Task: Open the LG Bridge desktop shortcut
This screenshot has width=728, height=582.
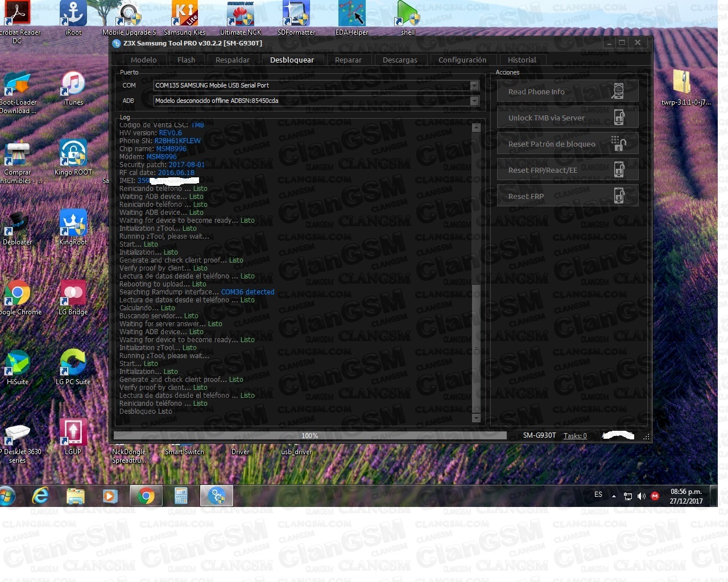Action: (x=73, y=298)
